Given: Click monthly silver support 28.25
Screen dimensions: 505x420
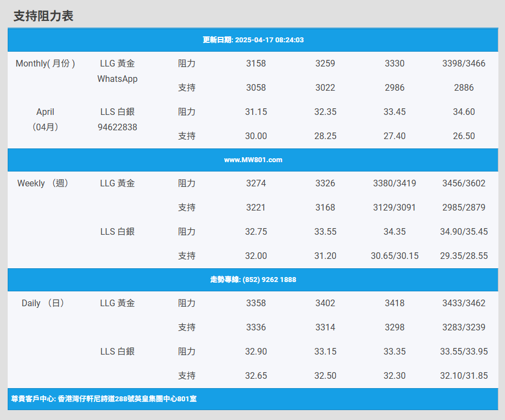Looking at the screenshot, I should (325, 136).
